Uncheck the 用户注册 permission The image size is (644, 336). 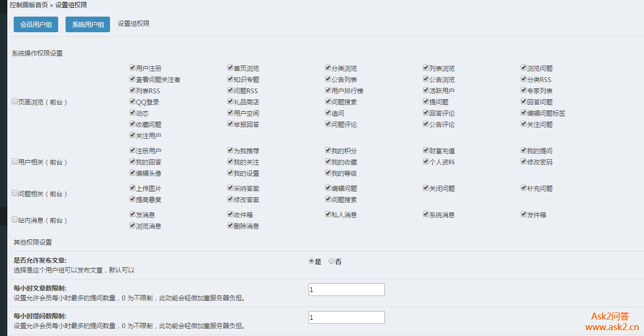(133, 68)
